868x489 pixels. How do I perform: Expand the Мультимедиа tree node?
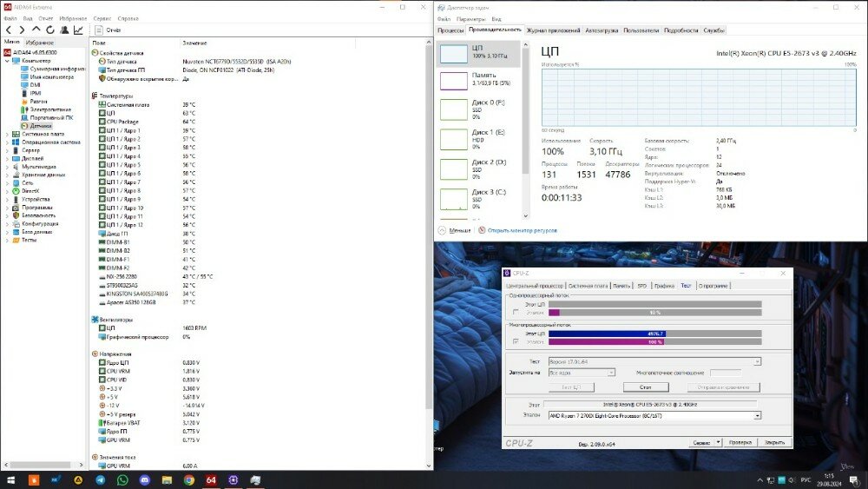[x=7, y=167]
